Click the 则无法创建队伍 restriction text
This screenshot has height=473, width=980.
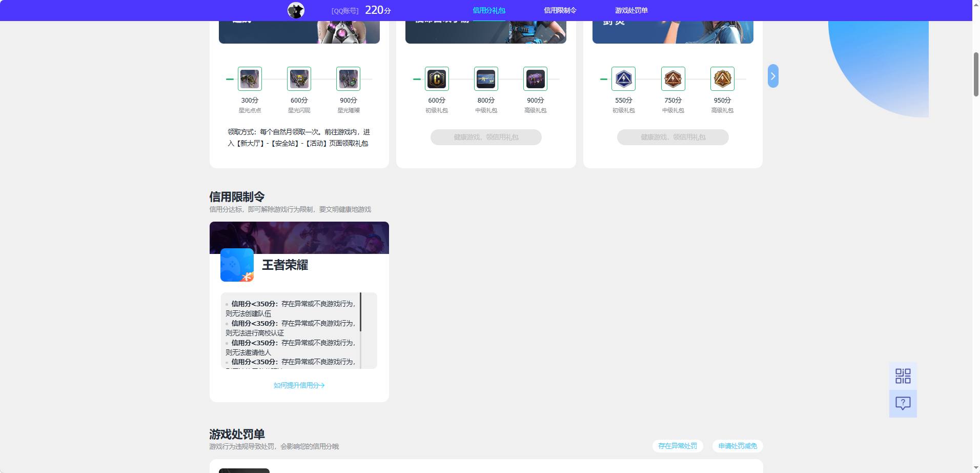point(248,313)
